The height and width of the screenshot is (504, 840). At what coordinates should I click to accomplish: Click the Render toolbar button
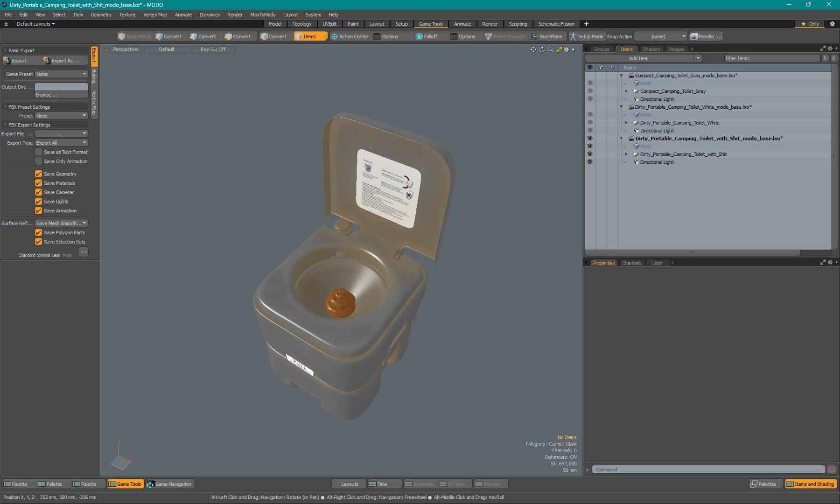point(706,36)
